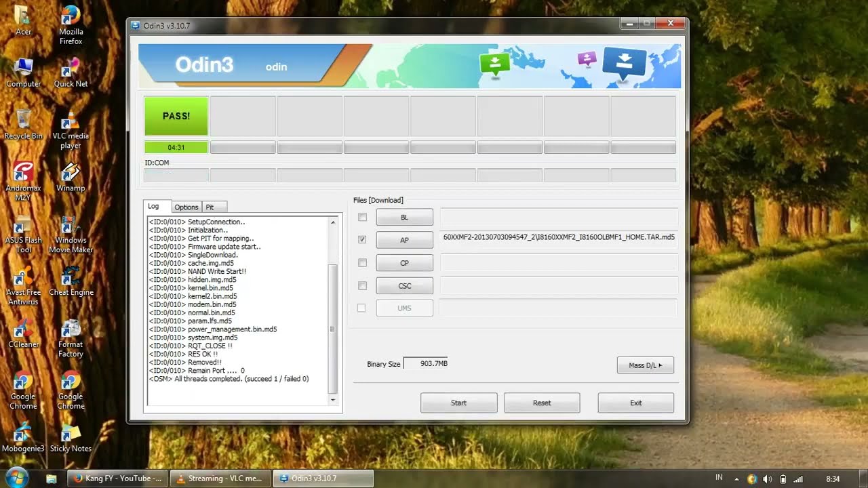This screenshot has height=488, width=868.
Task: Click the volume speaker tray icon
Action: click(767, 479)
